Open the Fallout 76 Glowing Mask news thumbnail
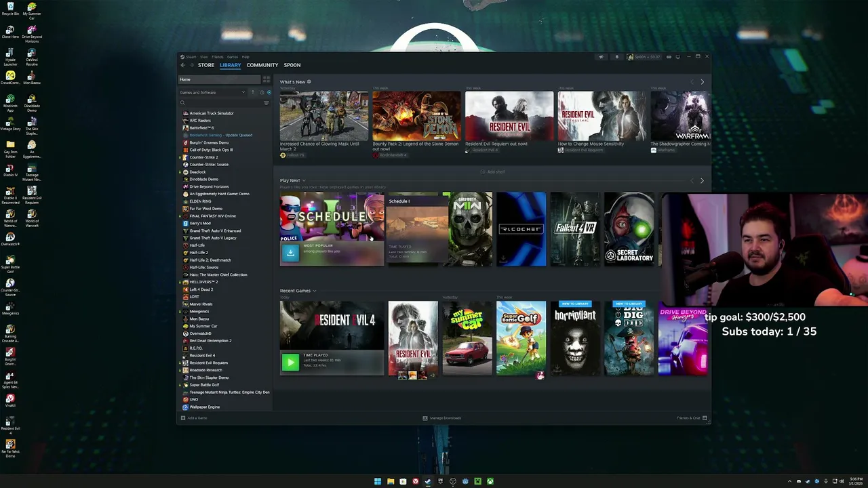This screenshot has width=868, height=488. (324, 116)
